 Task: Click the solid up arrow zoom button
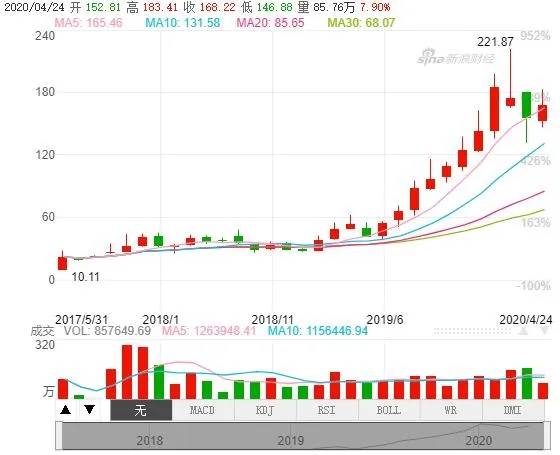(65, 409)
